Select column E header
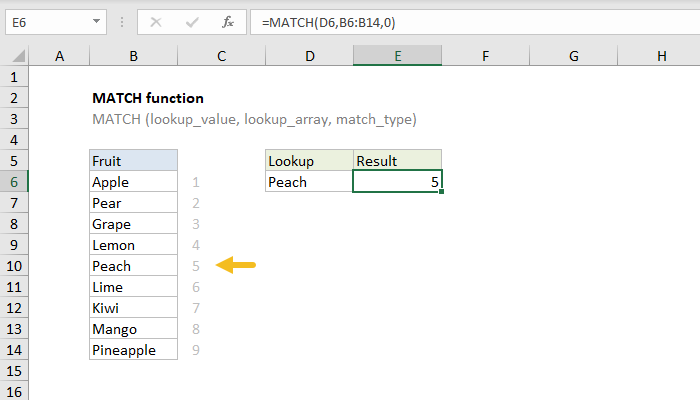The height and width of the screenshot is (400, 700). coord(397,58)
